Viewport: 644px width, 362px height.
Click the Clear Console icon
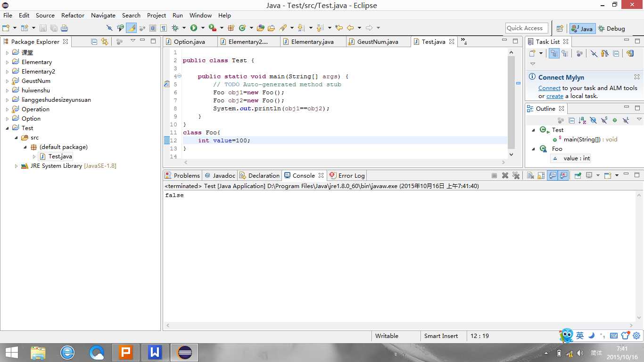tap(530, 175)
